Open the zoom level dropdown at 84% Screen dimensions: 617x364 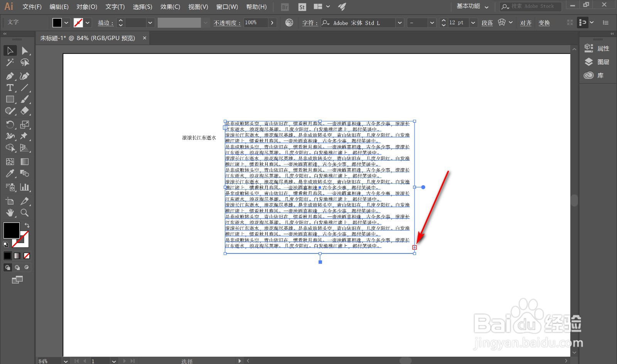click(66, 361)
